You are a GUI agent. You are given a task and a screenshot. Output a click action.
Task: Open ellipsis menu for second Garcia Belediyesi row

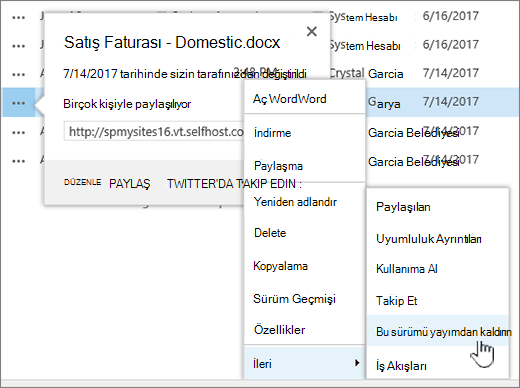point(18,161)
